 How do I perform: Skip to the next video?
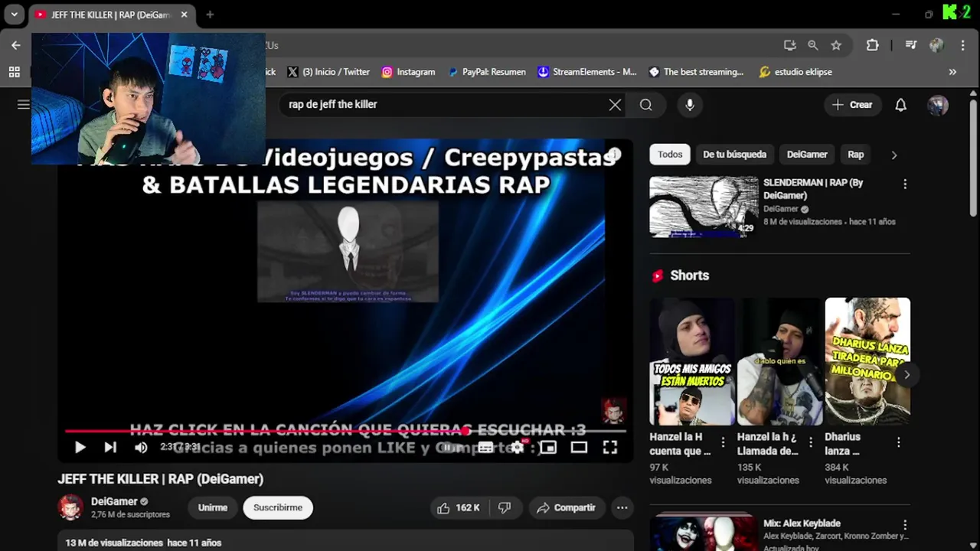pos(110,448)
